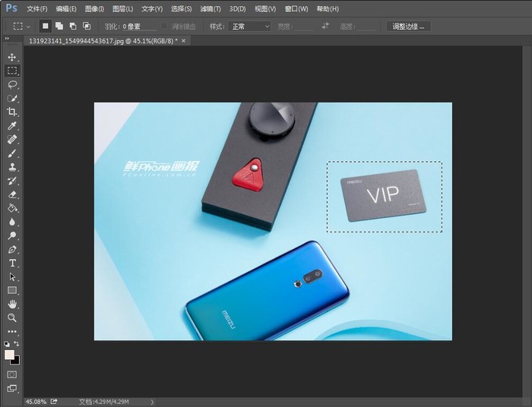Image resolution: width=532 pixels, height=407 pixels.
Task: Open the 窗口(W) menu
Action: point(296,9)
